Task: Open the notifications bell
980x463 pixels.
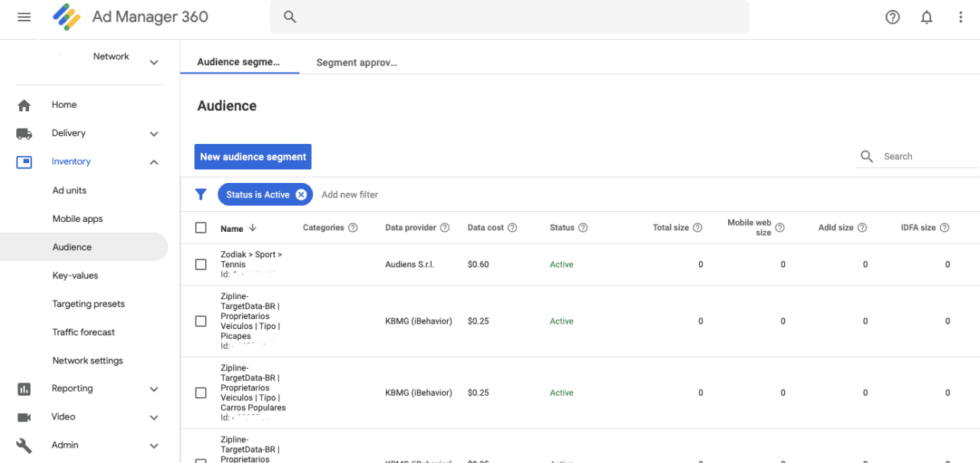Action: coord(926,16)
